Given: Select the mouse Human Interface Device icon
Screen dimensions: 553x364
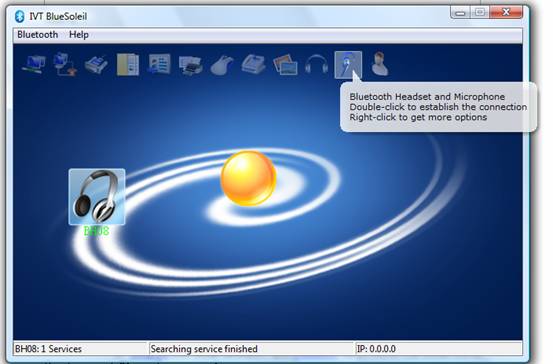Looking at the screenshot, I should tap(222, 65).
